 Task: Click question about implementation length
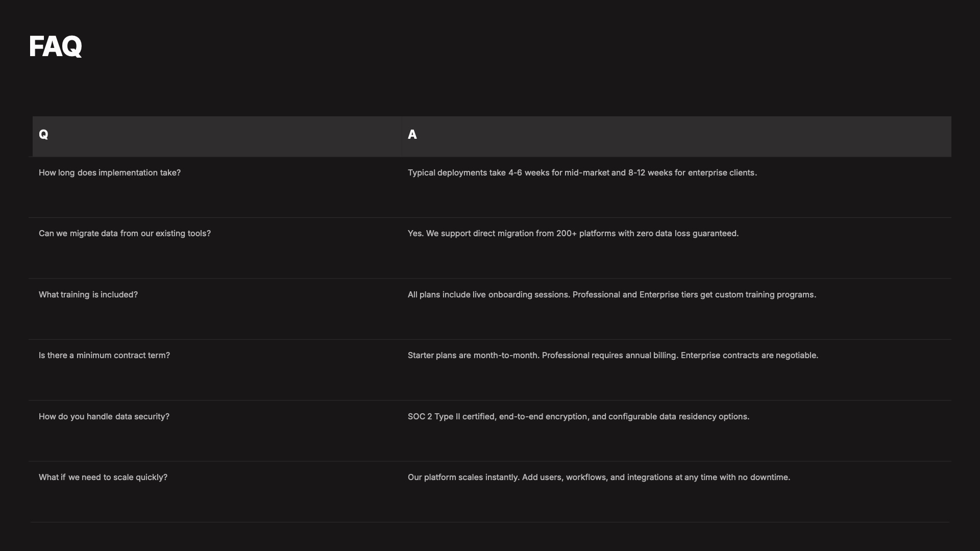pyautogui.click(x=110, y=173)
